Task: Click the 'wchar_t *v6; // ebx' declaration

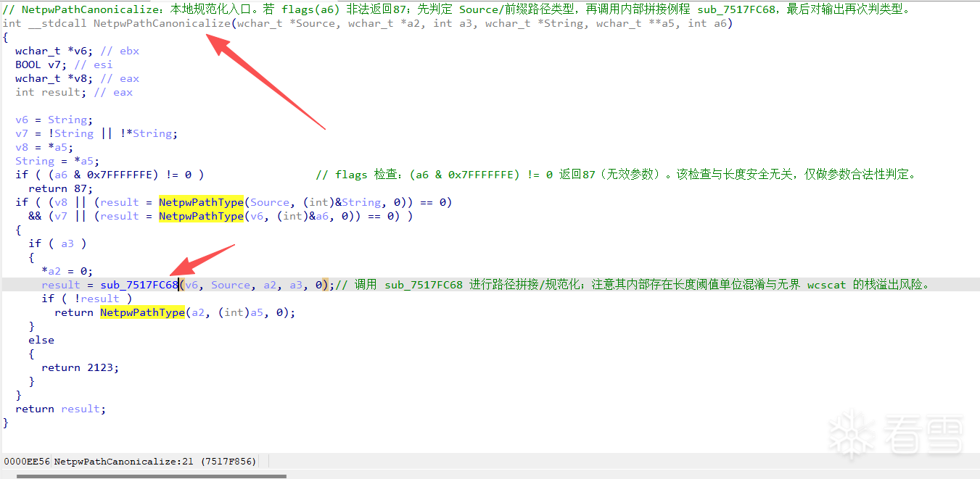Action: pyautogui.click(x=77, y=51)
